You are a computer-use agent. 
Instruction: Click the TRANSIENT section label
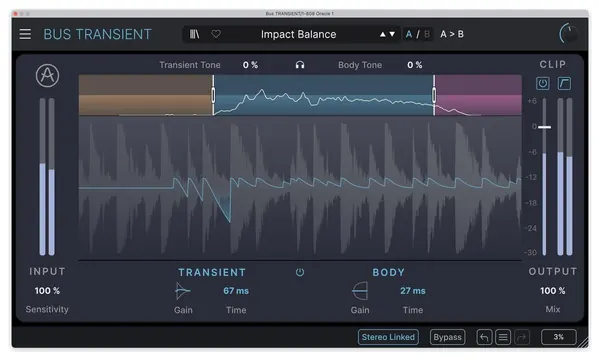pyautogui.click(x=212, y=272)
